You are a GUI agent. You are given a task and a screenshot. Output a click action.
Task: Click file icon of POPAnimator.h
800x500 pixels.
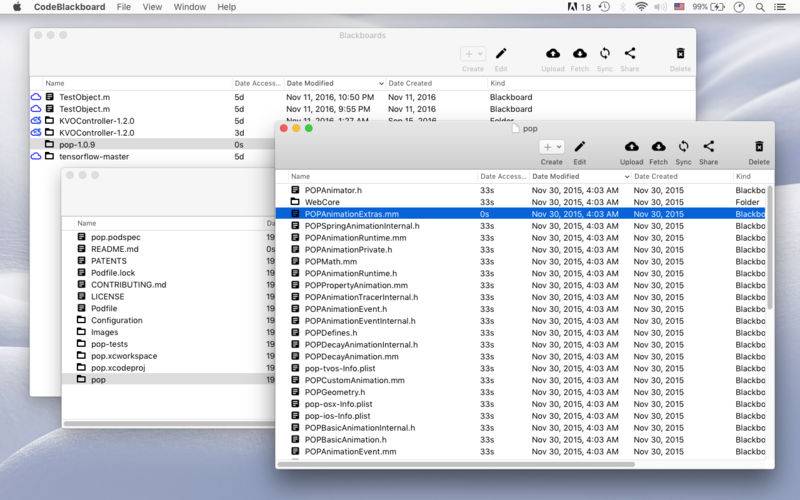click(295, 190)
